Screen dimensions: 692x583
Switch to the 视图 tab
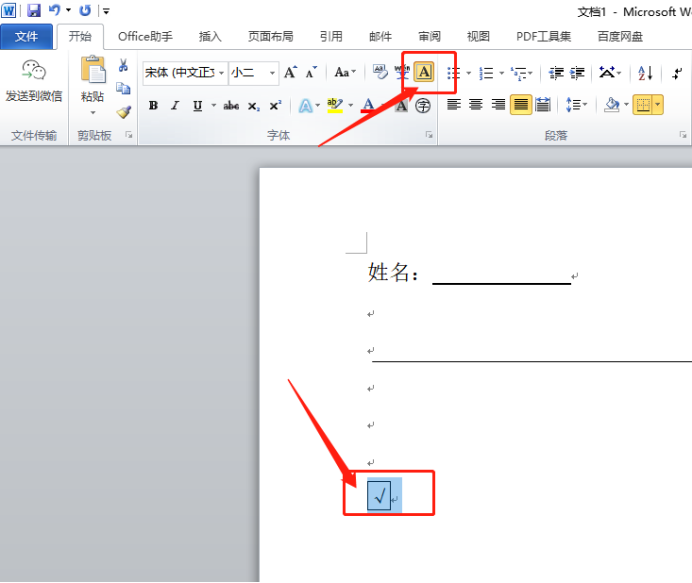pos(478,37)
